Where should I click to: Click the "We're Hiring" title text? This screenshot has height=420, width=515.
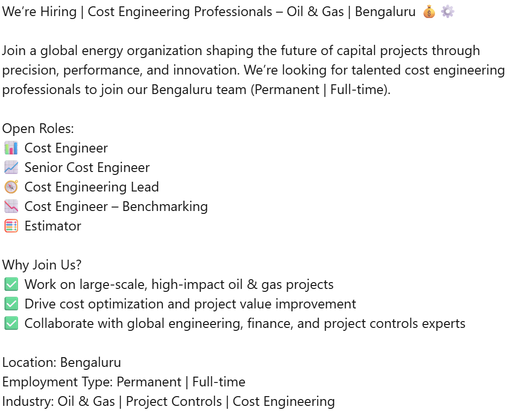40,12
